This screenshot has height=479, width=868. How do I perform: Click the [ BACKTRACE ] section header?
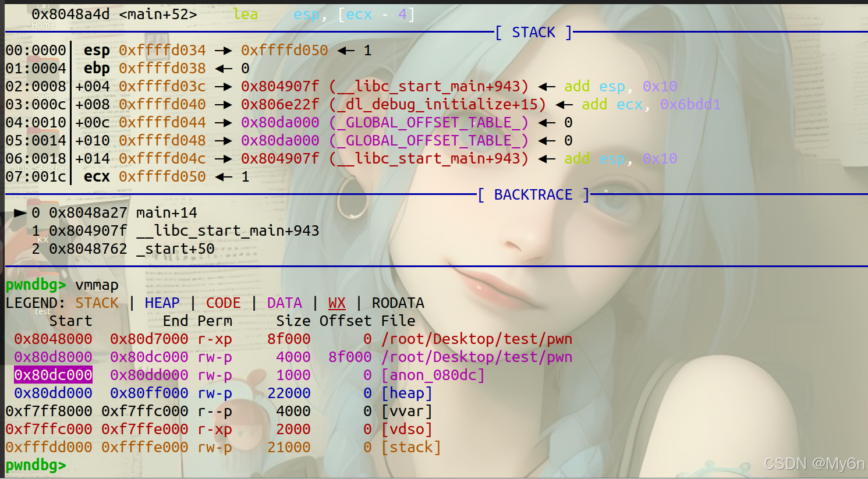(533, 195)
